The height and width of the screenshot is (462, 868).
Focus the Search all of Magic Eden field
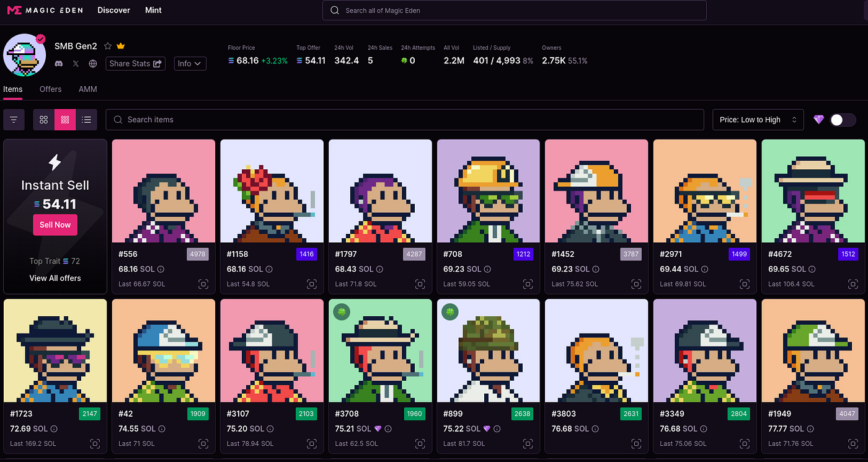[x=515, y=11]
